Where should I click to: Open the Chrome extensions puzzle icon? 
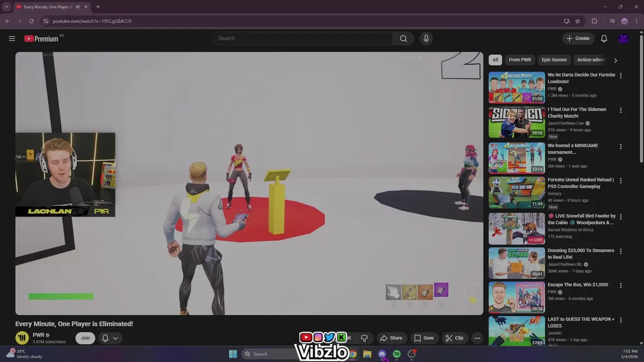click(x=595, y=21)
